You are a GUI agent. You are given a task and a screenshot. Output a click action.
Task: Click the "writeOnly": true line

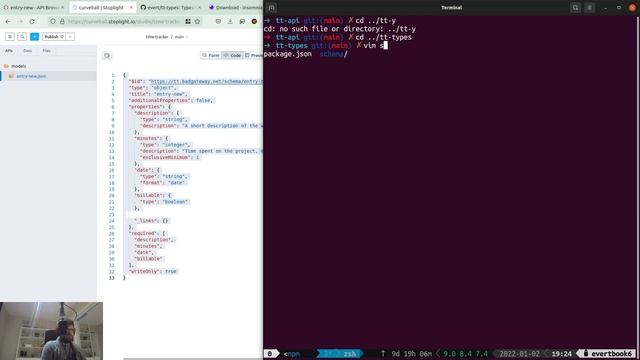(153, 271)
